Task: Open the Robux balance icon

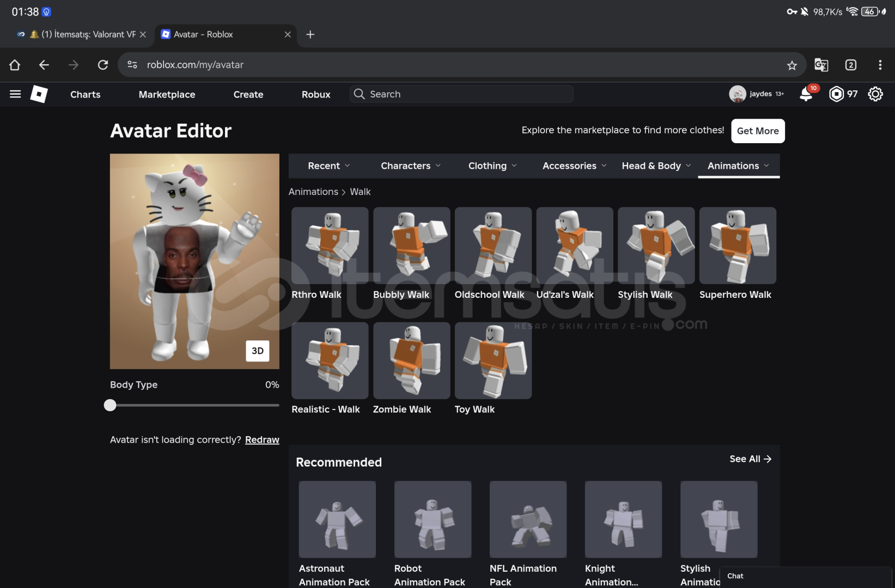Action: [836, 94]
